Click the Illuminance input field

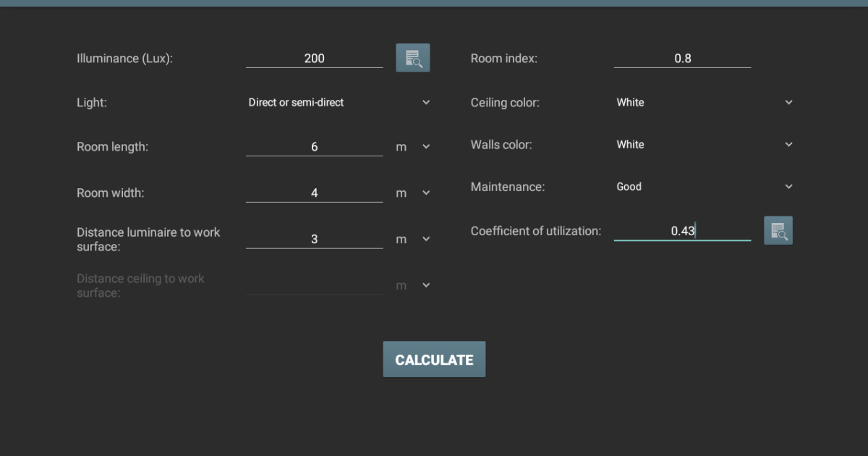[314, 58]
